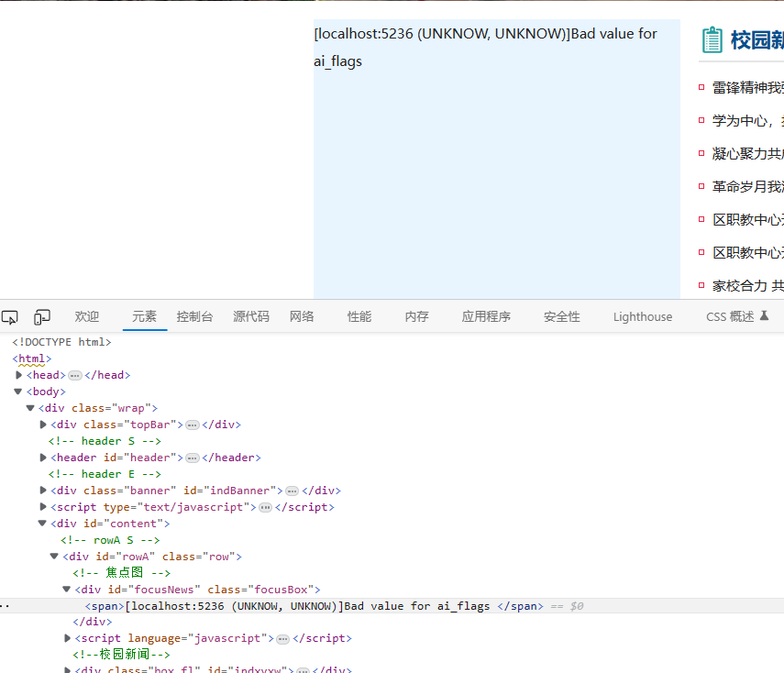Open the 网络 tab
The image size is (784, 673).
[302, 316]
